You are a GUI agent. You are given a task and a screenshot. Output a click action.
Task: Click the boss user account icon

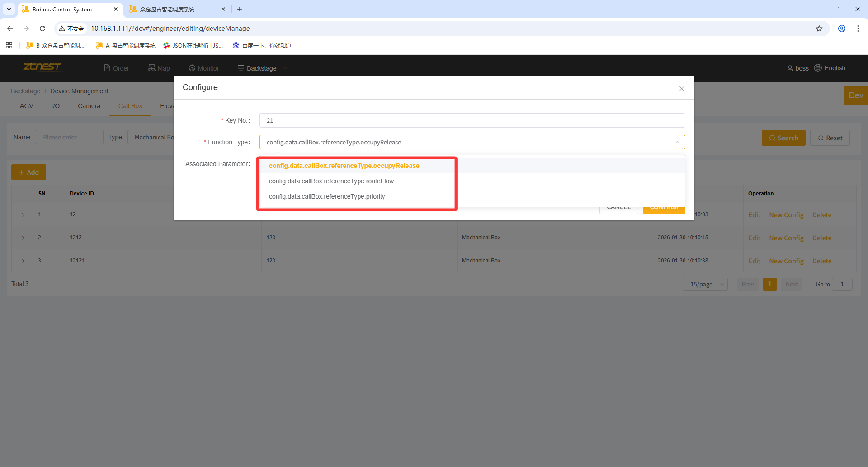coord(790,68)
